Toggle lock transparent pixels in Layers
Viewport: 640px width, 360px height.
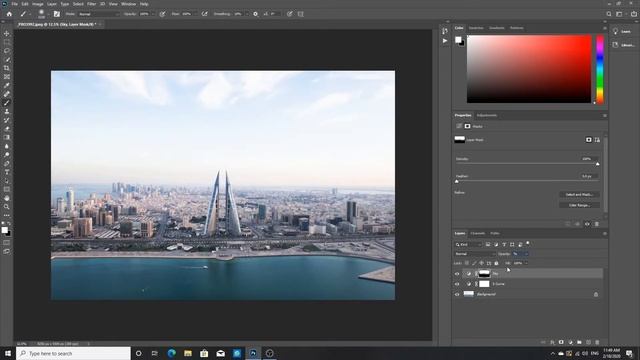467,263
